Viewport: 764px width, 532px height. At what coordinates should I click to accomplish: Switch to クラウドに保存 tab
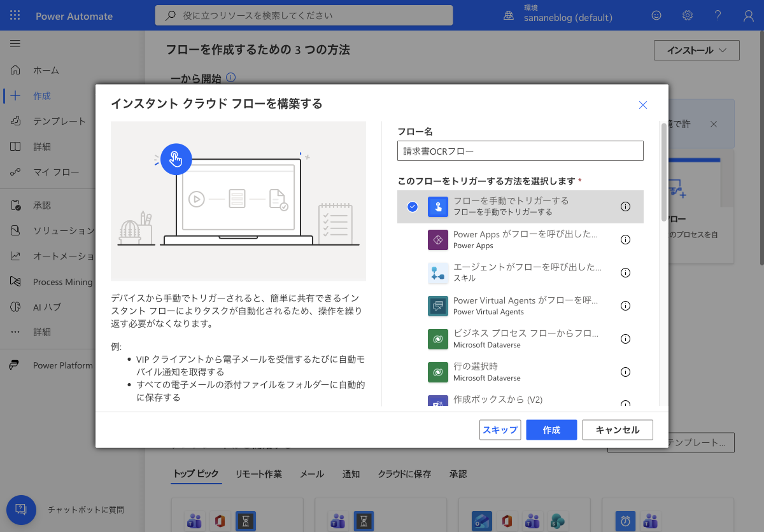[x=404, y=474]
